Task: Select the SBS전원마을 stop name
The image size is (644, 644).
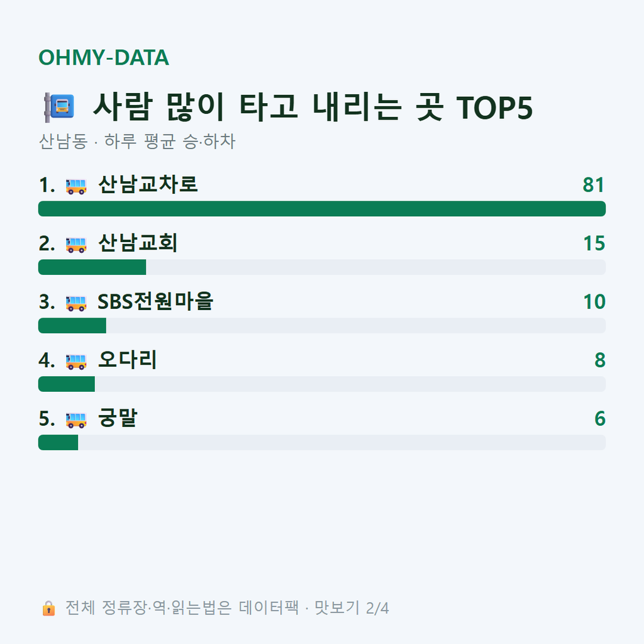Action: tap(155, 301)
